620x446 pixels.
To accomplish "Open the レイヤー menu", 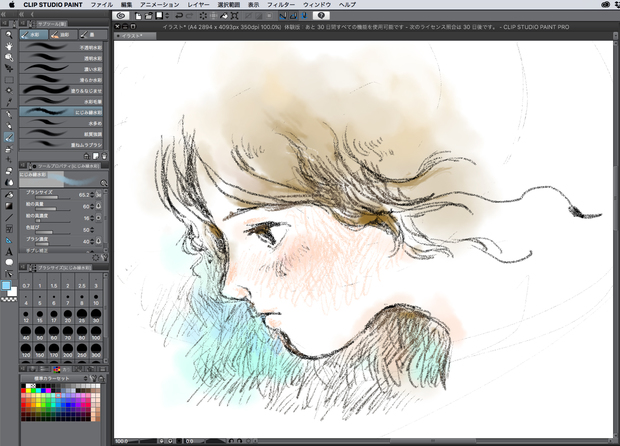I will click(x=199, y=5).
